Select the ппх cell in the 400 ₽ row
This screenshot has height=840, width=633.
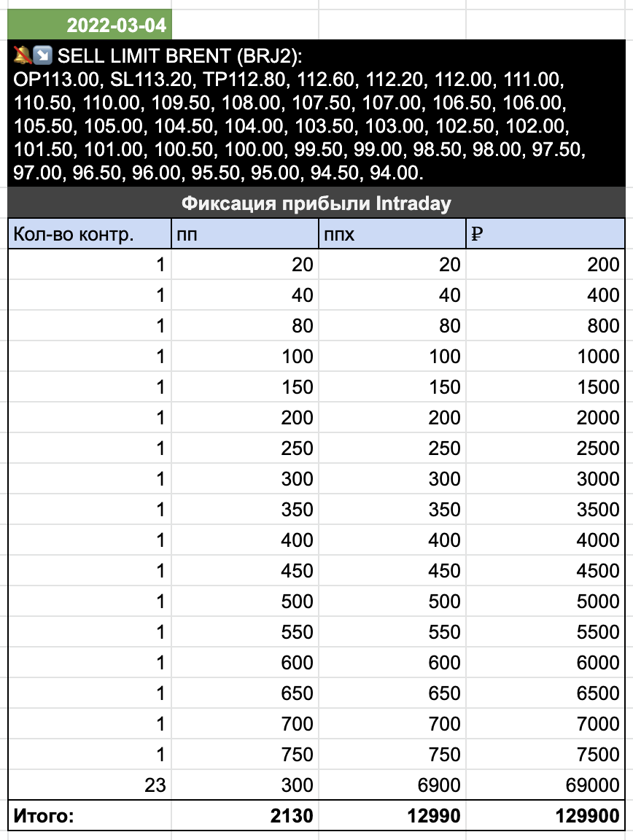pyautogui.click(x=392, y=295)
